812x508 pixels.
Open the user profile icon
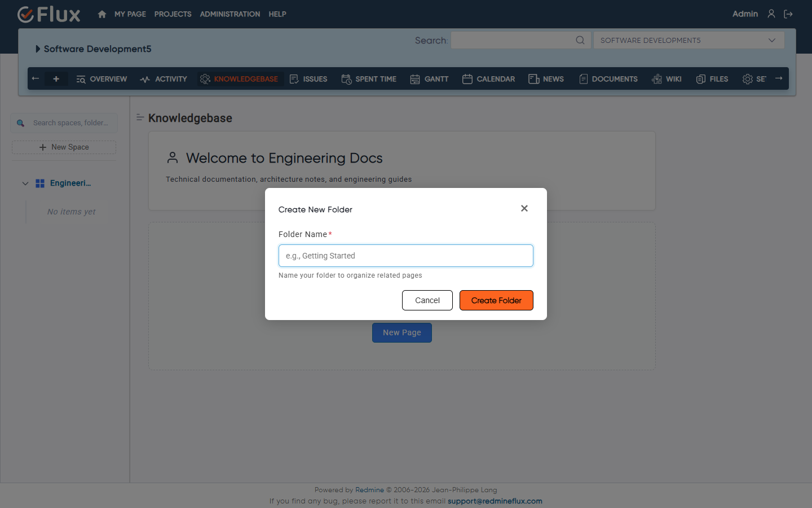tap(771, 14)
